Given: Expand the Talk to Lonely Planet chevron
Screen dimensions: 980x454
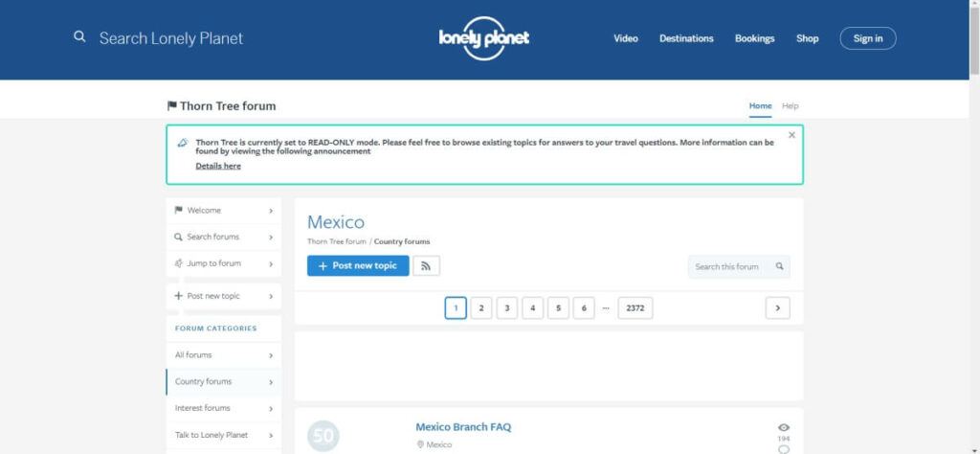Looking at the screenshot, I should [271, 435].
